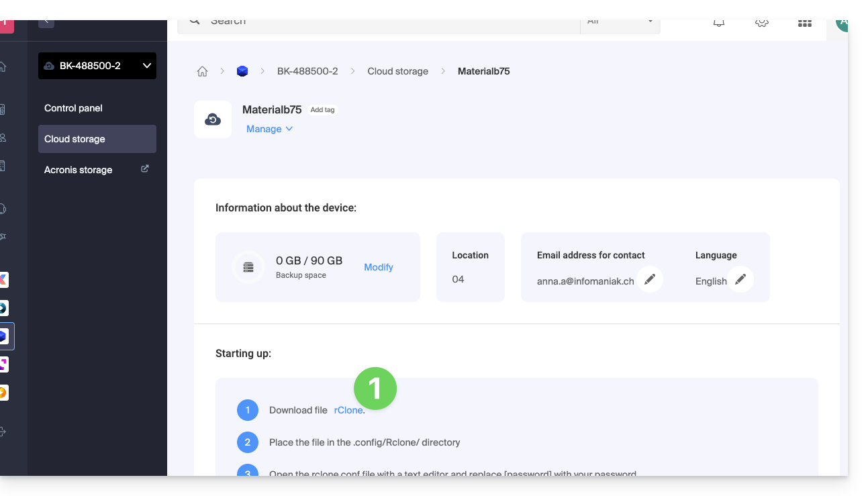Click the Add tag button
Screen dimensions: 868x496
tap(322, 110)
